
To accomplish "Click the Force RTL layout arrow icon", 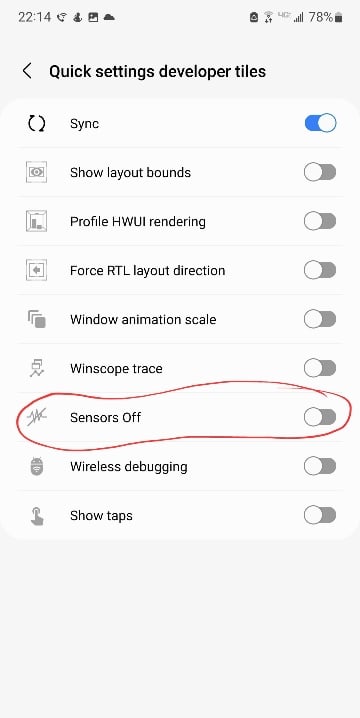I will click(36, 270).
